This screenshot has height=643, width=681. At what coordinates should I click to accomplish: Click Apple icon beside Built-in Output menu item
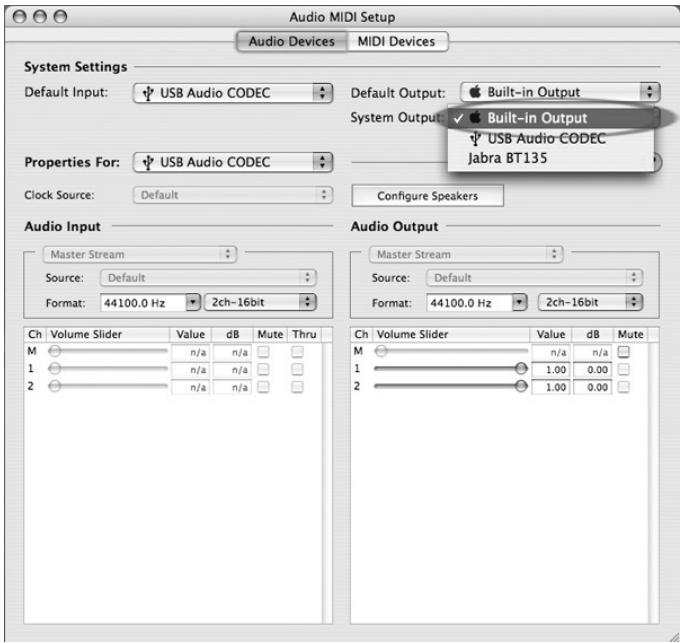tap(476, 118)
